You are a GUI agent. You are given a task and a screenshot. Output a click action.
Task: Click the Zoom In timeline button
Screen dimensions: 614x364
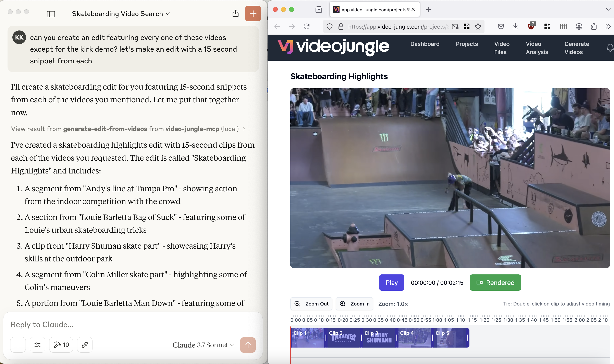point(355,304)
